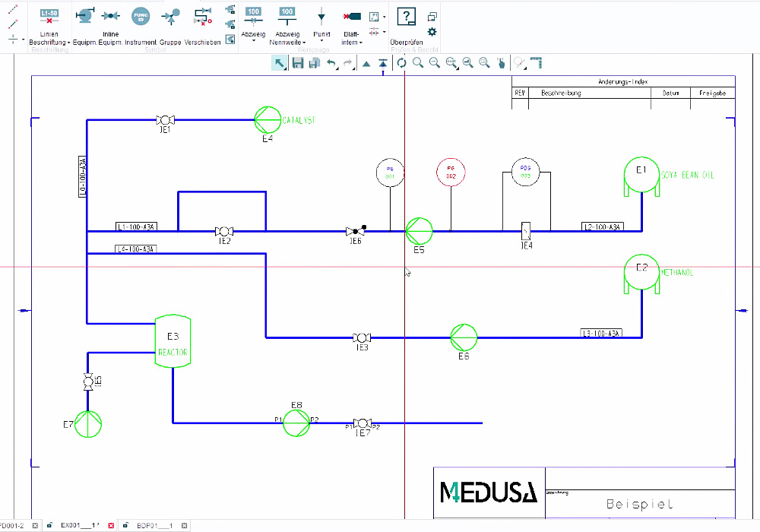Screen dimensions: 760x532
Task: Click top diagonal line tool in left column
Action: (x=13, y=9)
